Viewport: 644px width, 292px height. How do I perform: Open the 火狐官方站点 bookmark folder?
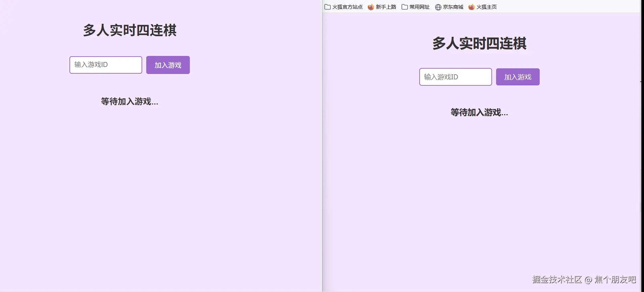click(x=343, y=7)
